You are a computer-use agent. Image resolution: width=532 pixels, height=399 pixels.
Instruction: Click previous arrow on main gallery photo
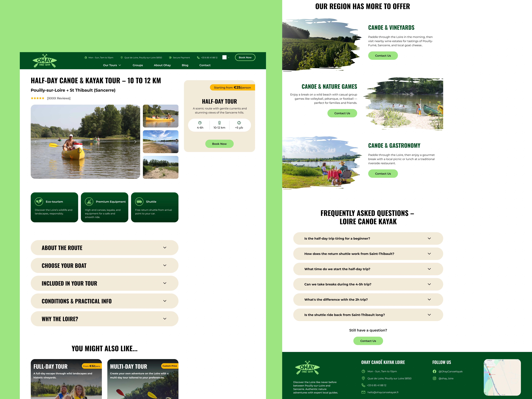point(36,142)
